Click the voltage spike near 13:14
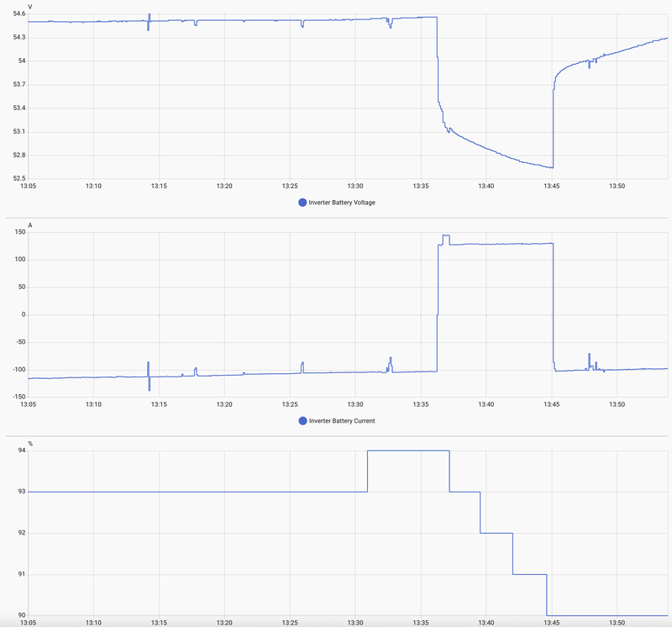The image size is (672, 627). pos(149,22)
